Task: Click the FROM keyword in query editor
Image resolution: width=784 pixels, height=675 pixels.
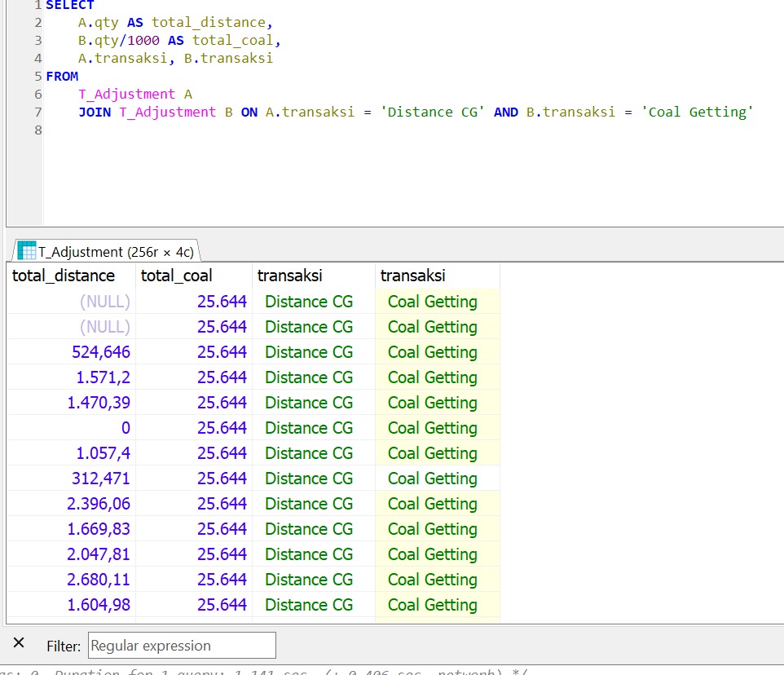Action: click(x=62, y=77)
